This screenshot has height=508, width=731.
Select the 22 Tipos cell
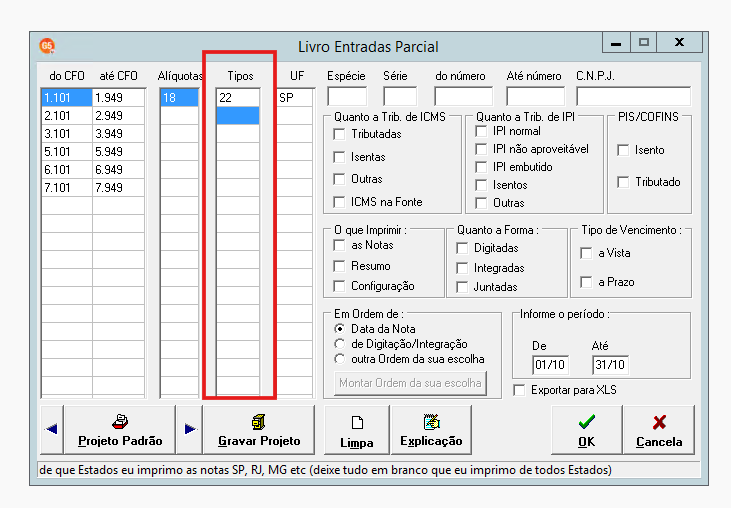tap(238, 98)
